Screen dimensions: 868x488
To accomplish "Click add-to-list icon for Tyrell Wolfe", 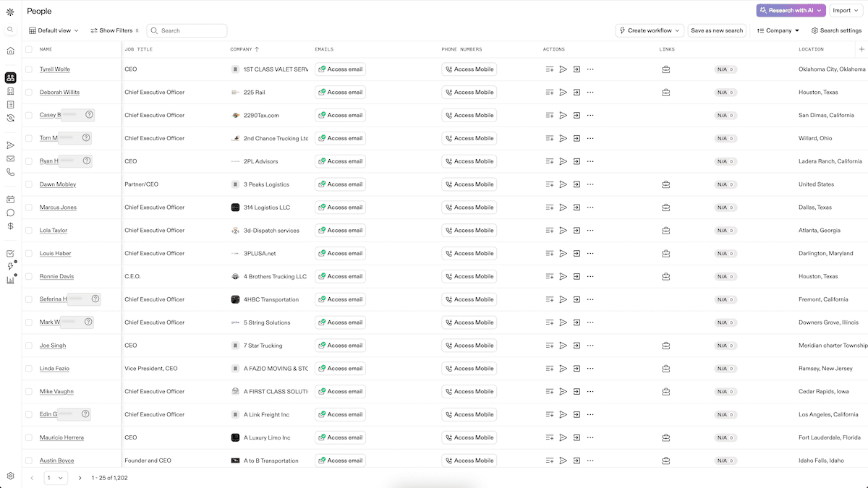I will pyautogui.click(x=550, y=69).
